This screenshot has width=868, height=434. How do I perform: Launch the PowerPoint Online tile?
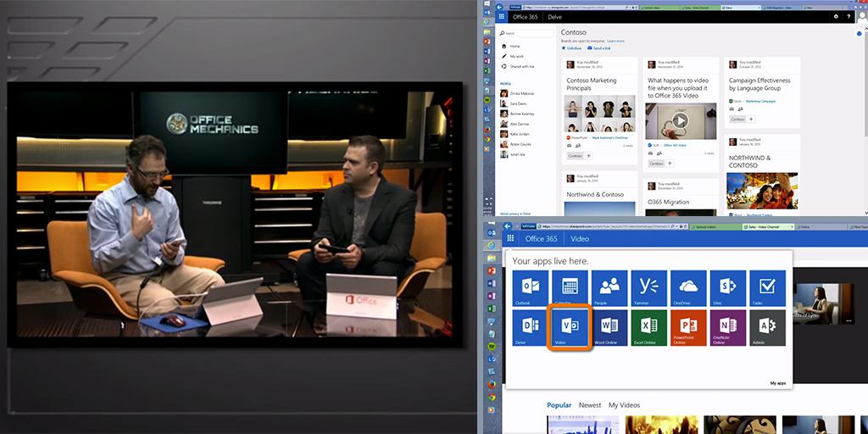click(x=688, y=328)
